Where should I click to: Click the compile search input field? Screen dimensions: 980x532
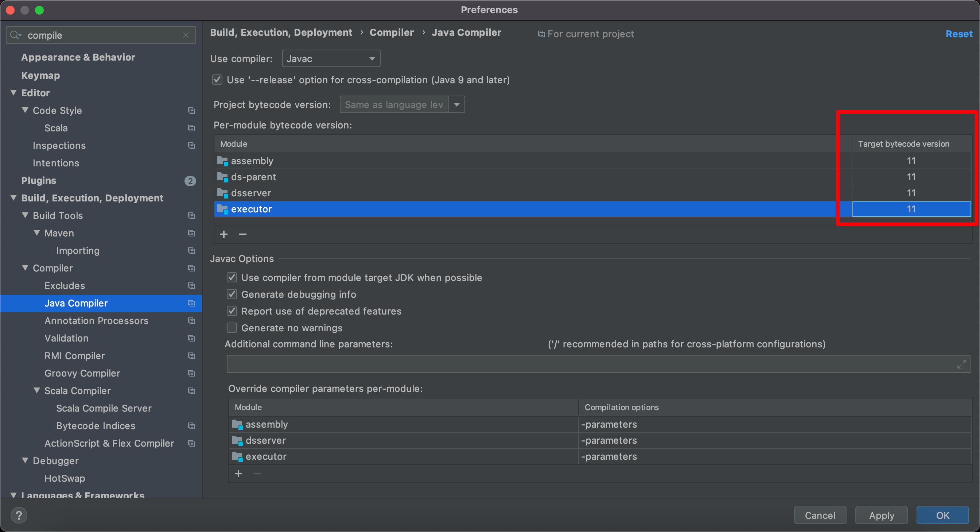[101, 35]
